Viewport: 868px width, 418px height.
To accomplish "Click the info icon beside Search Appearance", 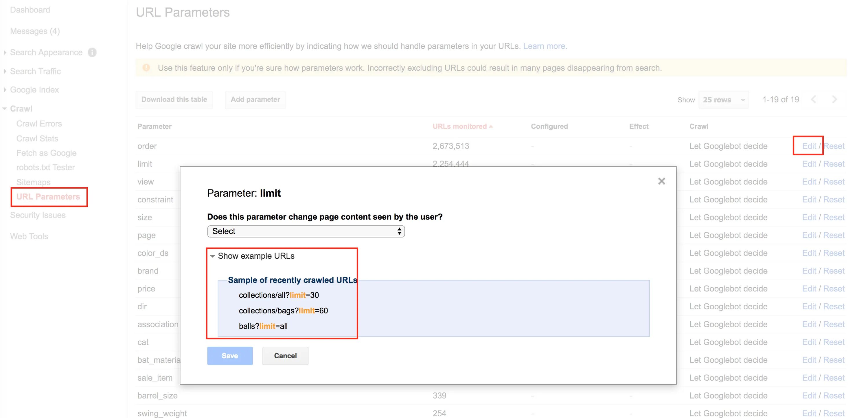I will pos(92,52).
